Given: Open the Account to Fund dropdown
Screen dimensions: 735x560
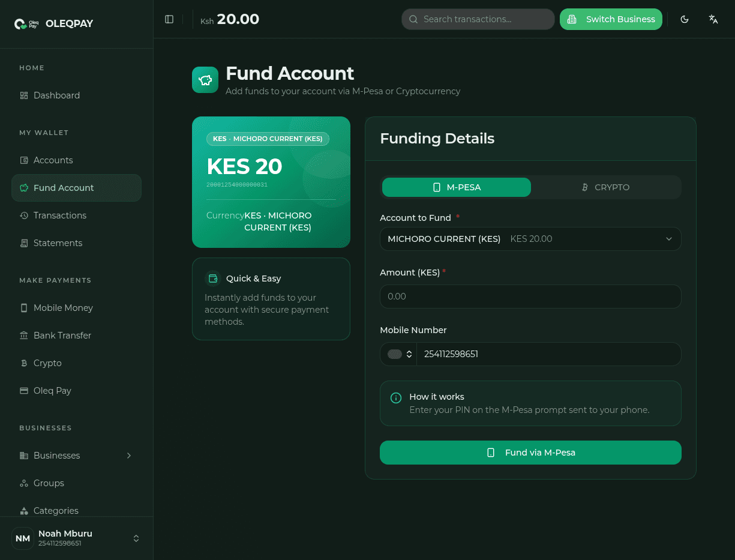Looking at the screenshot, I should [530, 239].
